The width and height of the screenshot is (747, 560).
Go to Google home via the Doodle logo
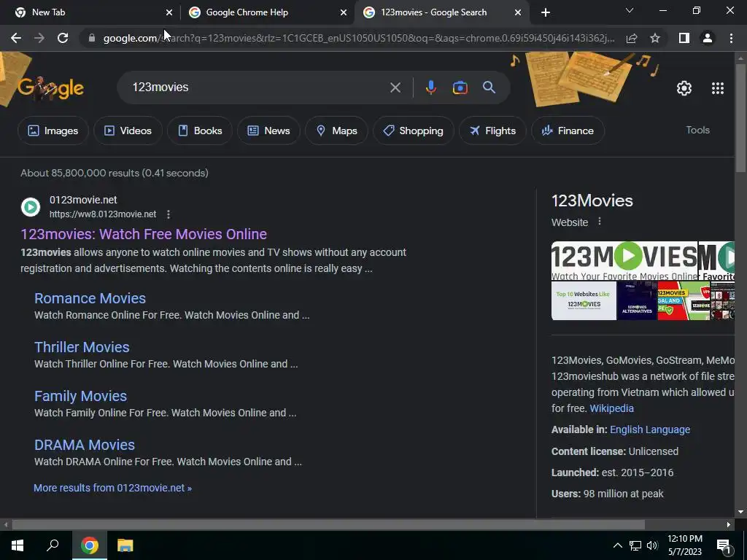pyautogui.click(x=50, y=88)
